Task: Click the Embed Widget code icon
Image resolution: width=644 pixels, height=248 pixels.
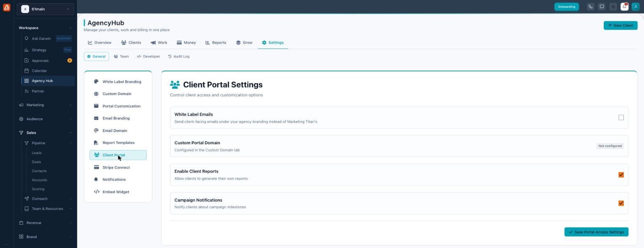Action: pyautogui.click(x=97, y=192)
